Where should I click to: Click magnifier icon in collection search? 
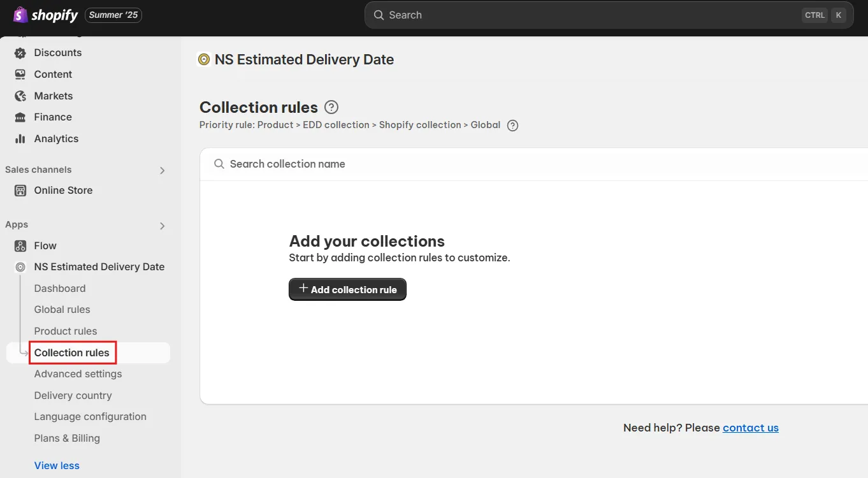click(x=219, y=164)
